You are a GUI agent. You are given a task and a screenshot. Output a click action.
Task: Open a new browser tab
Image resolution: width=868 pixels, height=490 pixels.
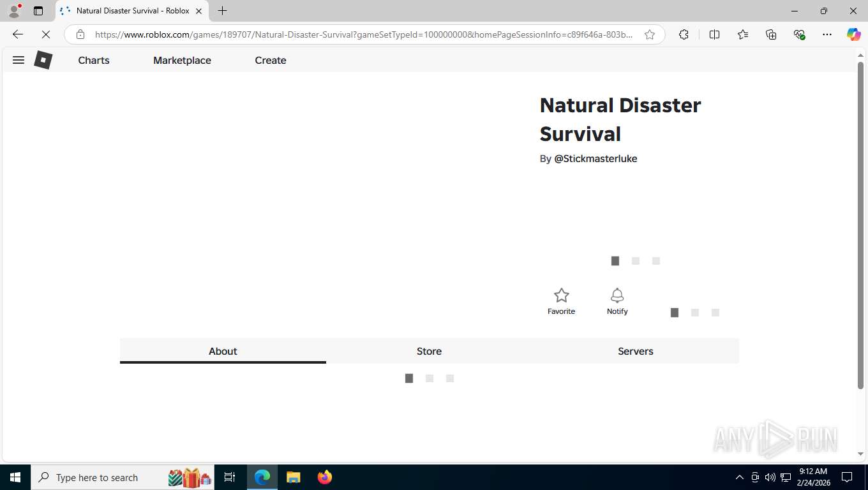(222, 11)
